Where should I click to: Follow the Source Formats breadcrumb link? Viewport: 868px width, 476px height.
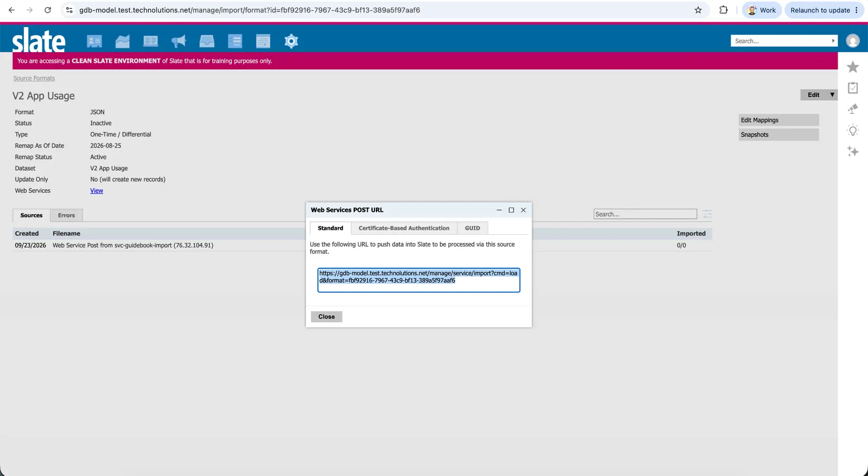34,79
